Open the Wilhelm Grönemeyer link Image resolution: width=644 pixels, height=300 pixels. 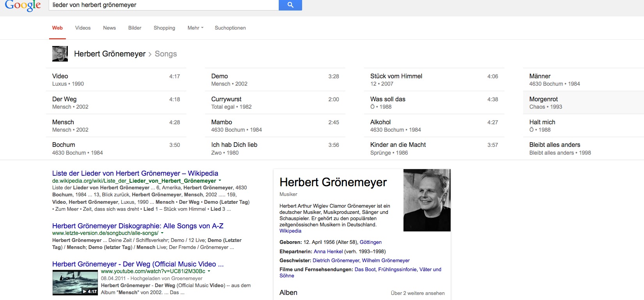point(386,261)
